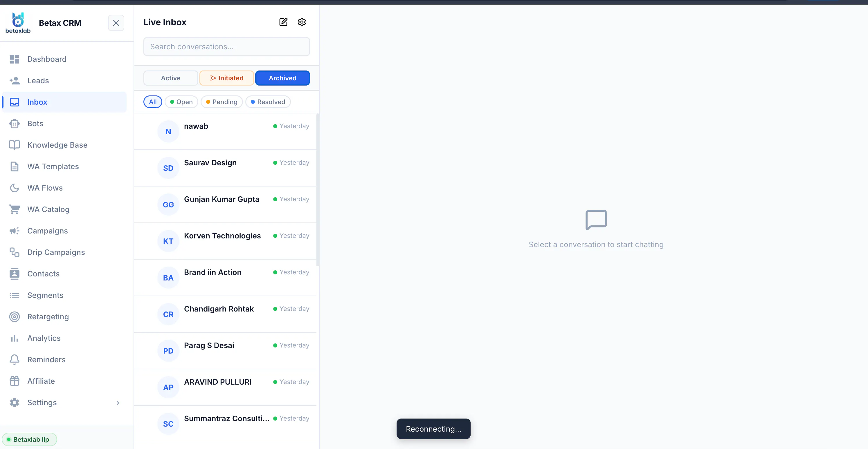Filter conversations by Pending status
This screenshot has width=868, height=449.
click(x=222, y=102)
